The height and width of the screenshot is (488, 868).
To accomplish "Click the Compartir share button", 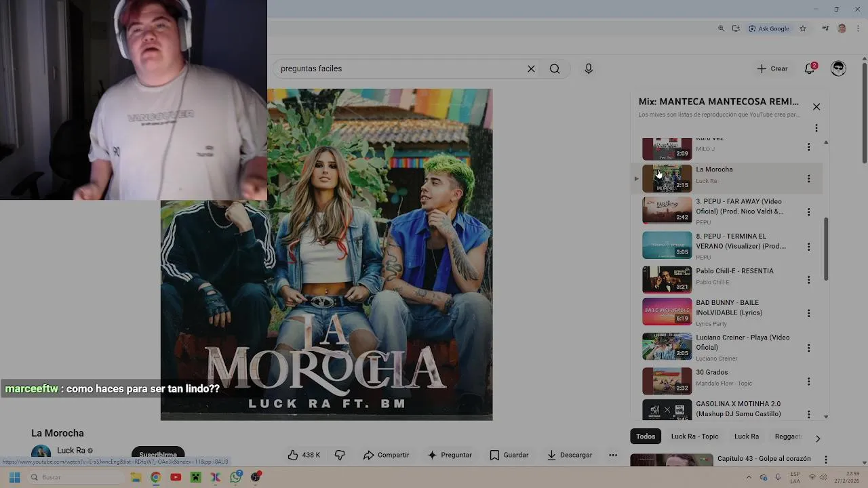I will click(386, 455).
